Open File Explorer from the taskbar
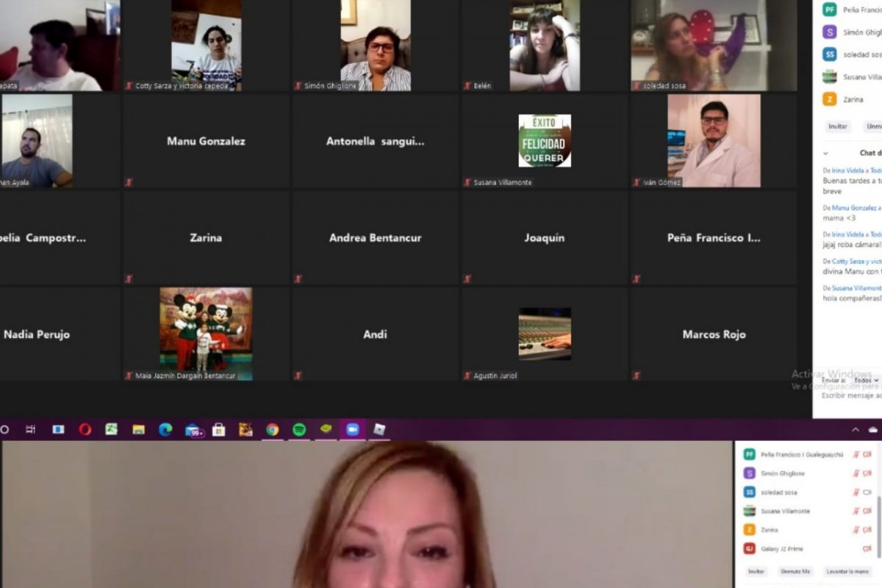This screenshot has width=882, height=588. [x=138, y=429]
